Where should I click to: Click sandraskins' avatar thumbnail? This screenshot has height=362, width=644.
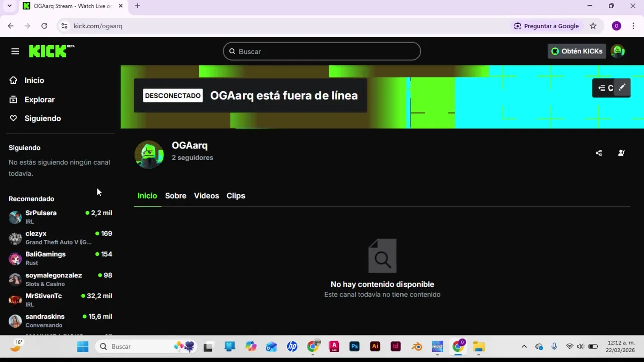pyautogui.click(x=15, y=321)
